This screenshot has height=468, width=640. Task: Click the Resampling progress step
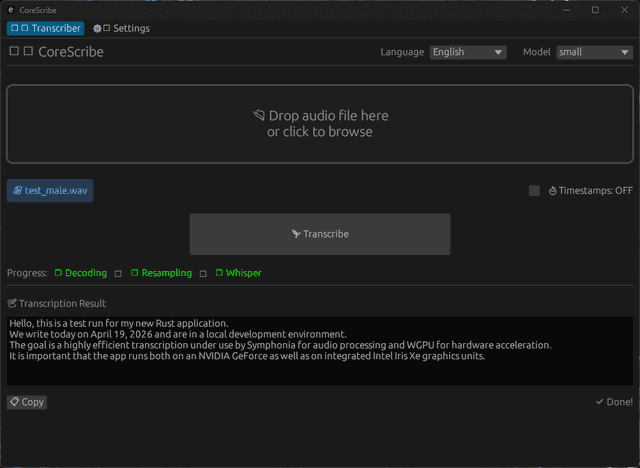point(161,273)
